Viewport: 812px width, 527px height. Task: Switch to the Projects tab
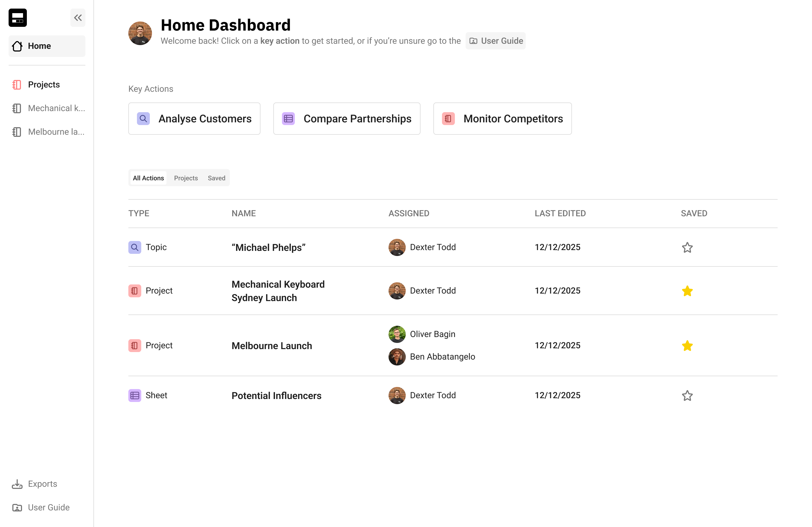pos(186,178)
